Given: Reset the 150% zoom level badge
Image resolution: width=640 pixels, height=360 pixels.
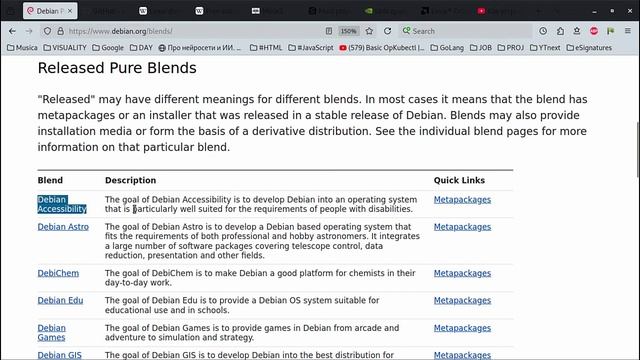Looking at the screenshot, I should click(x=348, y=31).
